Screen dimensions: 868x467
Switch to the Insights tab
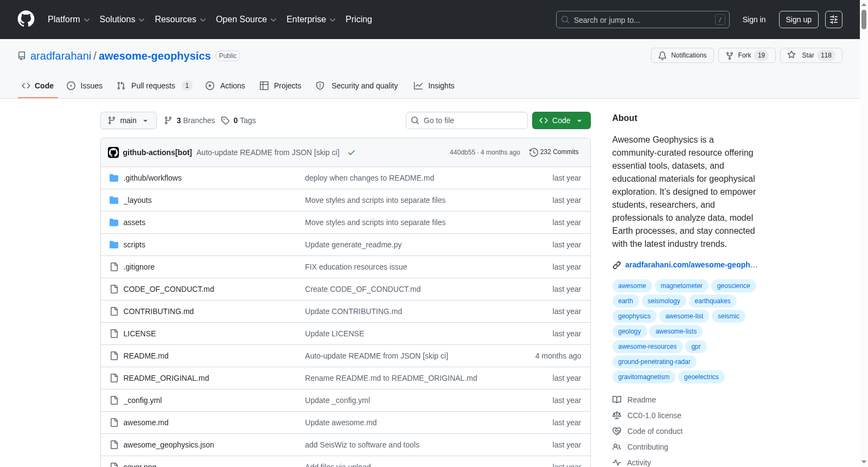[x=434, y=86]
